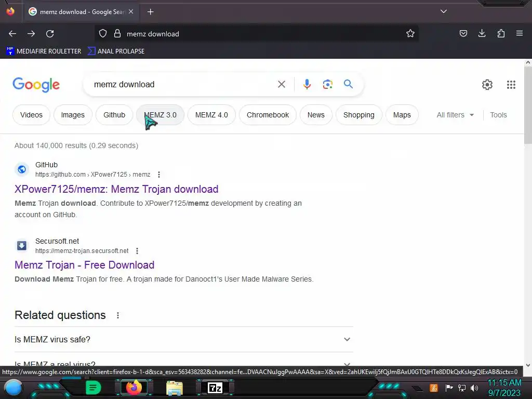Open the All filters dropdown
The width and height of the screenshot is (532, 399).
click(455, 115)
